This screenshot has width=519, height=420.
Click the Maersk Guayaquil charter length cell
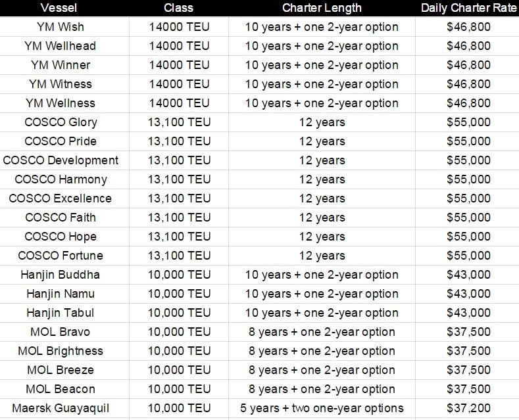(x=322, y=408)
